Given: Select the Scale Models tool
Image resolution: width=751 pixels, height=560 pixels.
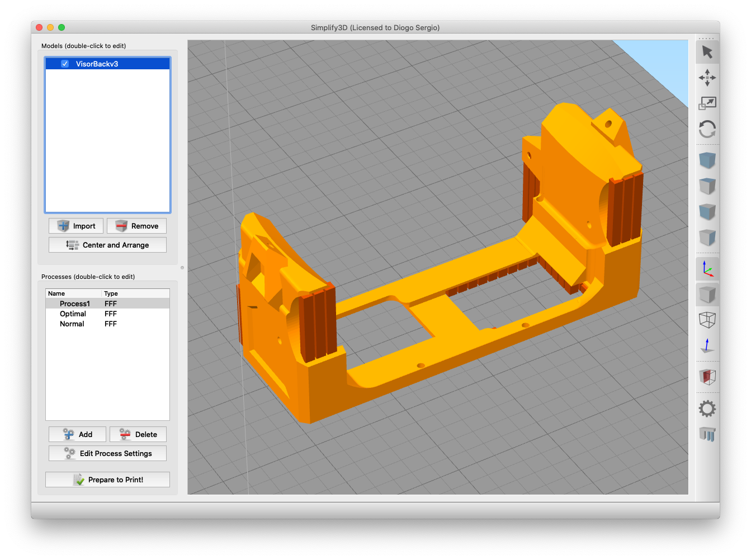Looking at the screenshot, I should pos(707,103).
